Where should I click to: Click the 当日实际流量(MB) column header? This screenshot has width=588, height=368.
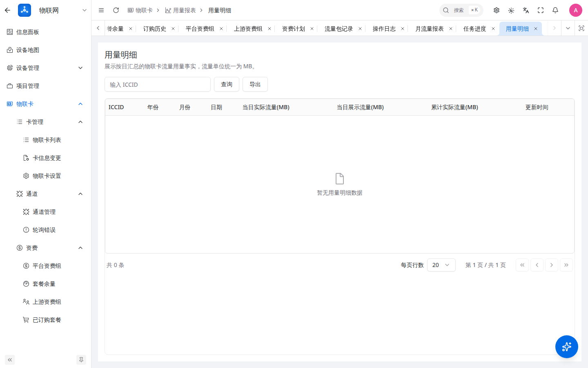click(x=266, y=107)
